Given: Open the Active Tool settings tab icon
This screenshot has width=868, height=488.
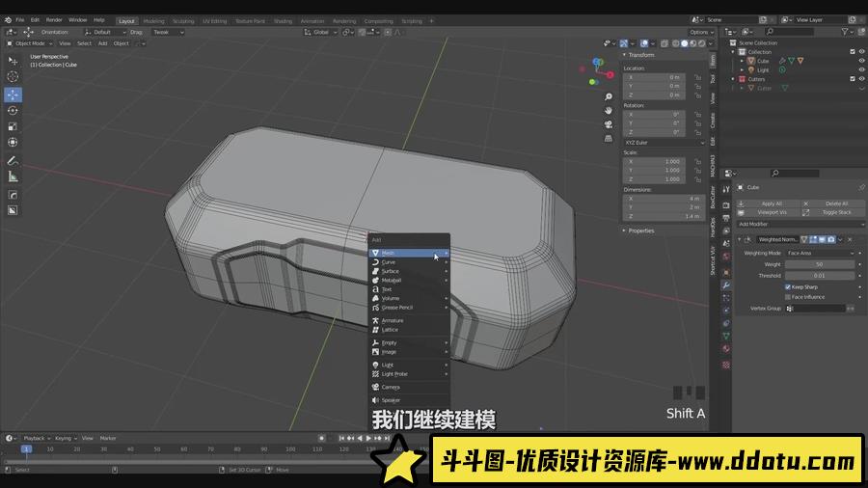Looking at the screenshot, I should (725, 189).
